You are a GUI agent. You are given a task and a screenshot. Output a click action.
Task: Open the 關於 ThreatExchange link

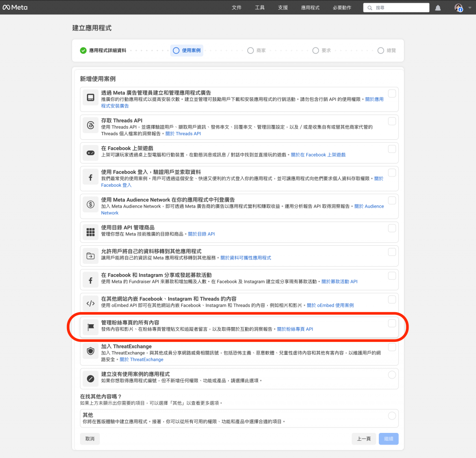pyautogui.click(x=141, y=360)
